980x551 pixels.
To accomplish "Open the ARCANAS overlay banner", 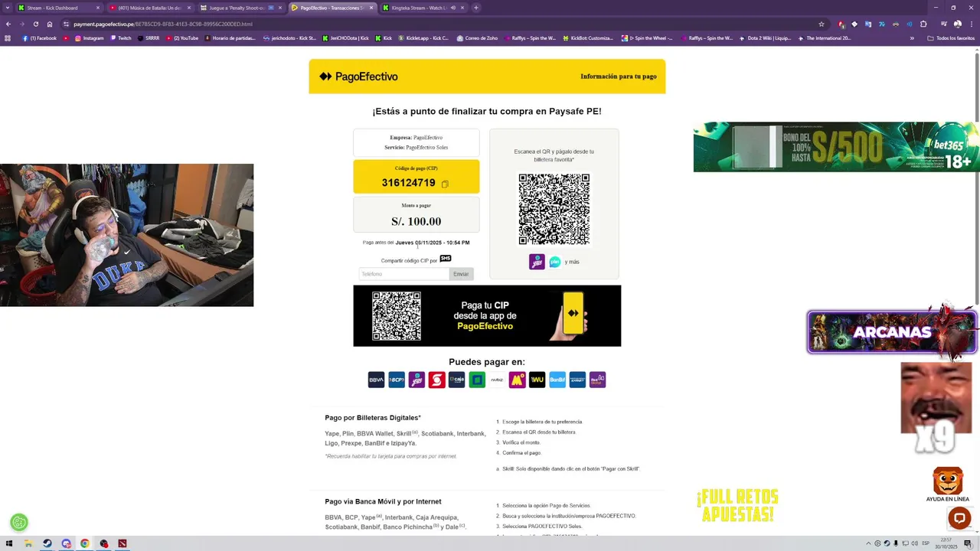I will point(892,332).
